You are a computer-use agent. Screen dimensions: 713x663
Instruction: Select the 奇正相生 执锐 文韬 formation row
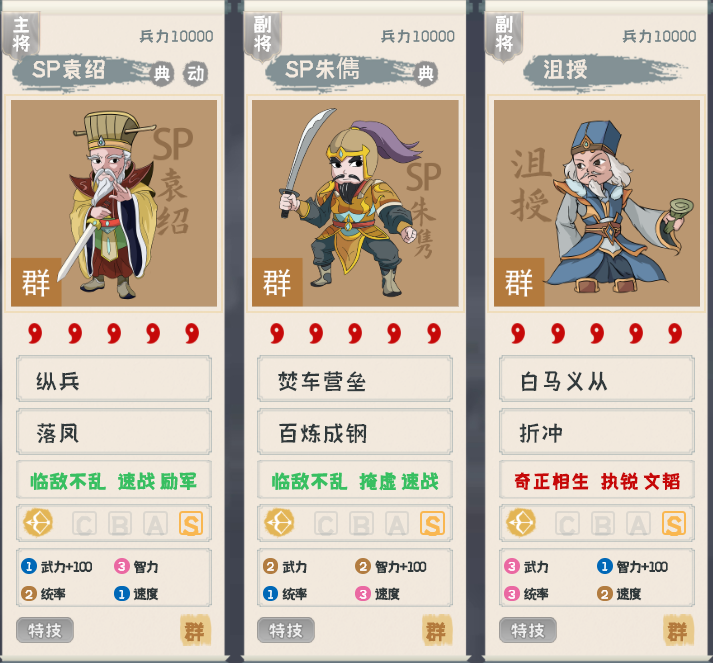coord(597,480)
